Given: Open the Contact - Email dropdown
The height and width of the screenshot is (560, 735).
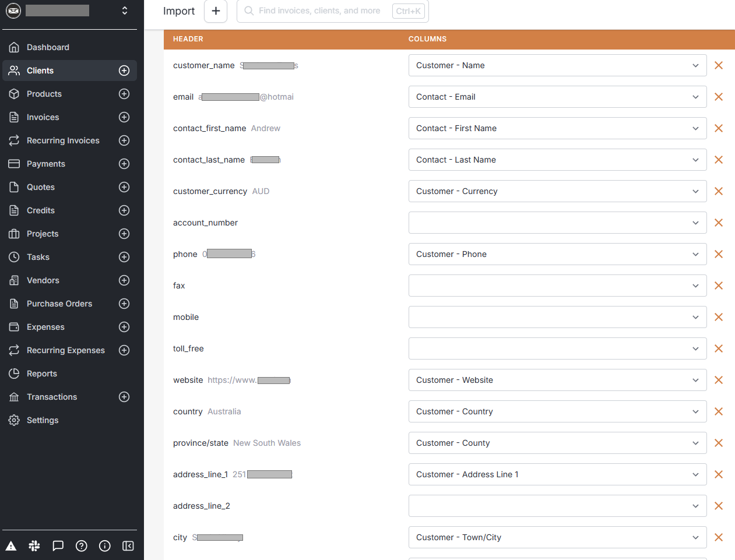Looking at the screenshot, I should (557, 97).
